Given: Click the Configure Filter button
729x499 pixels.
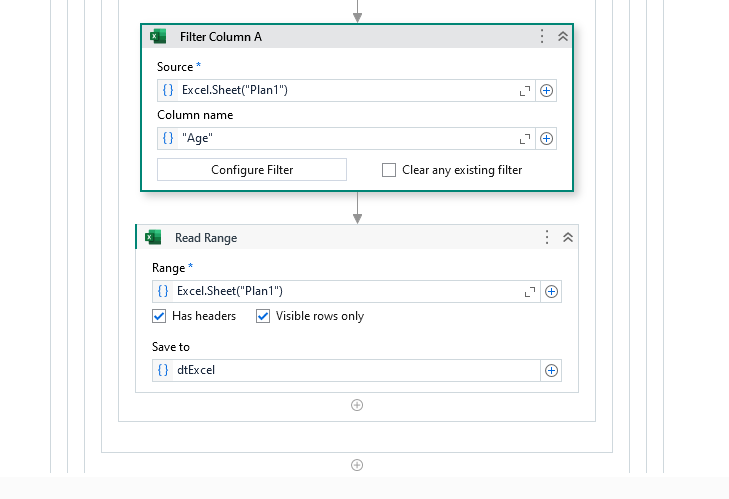Looking at the screenshot, I should (x=252, y=170).
